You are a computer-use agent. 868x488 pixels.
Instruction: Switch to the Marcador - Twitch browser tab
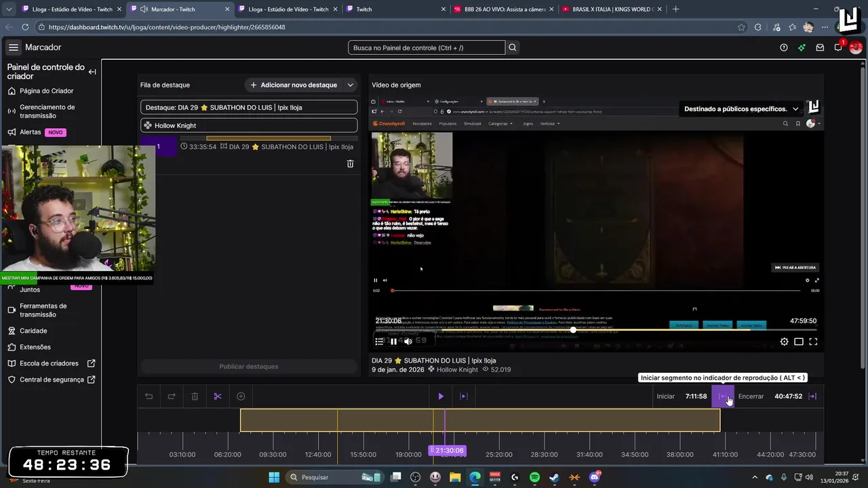pyautogui.click(x=178, y=9)
